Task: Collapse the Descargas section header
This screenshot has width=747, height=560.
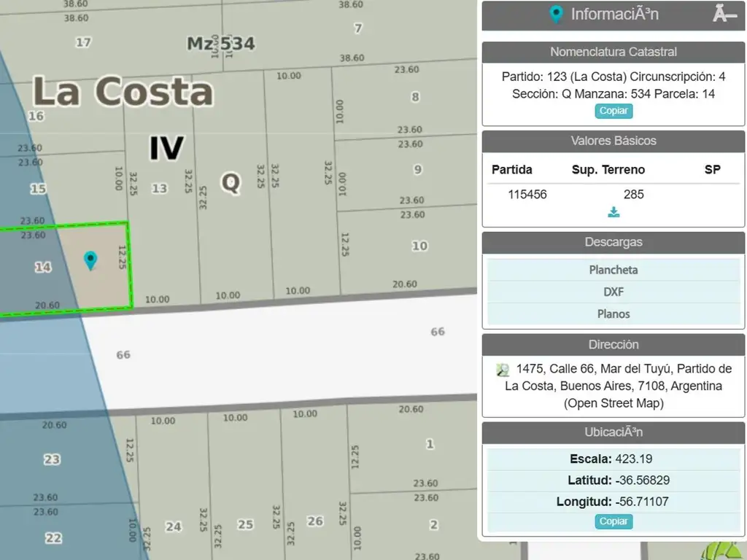Action: point(614,242)
